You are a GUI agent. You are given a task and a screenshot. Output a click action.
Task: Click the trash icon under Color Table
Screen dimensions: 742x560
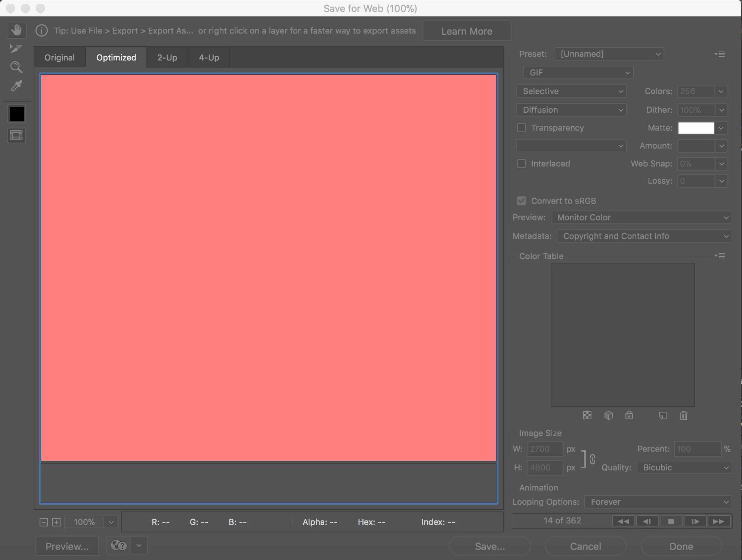(x=683, y=415)
